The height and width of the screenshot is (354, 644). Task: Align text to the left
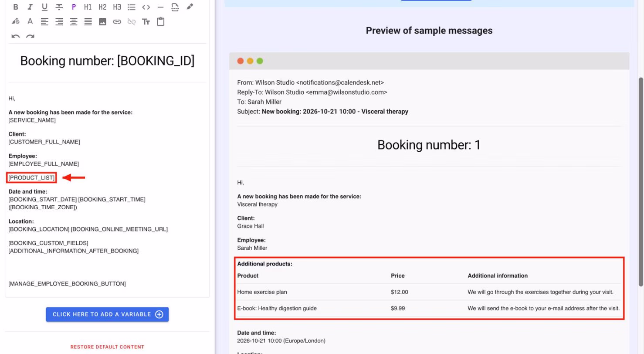(x=44, y=21)
